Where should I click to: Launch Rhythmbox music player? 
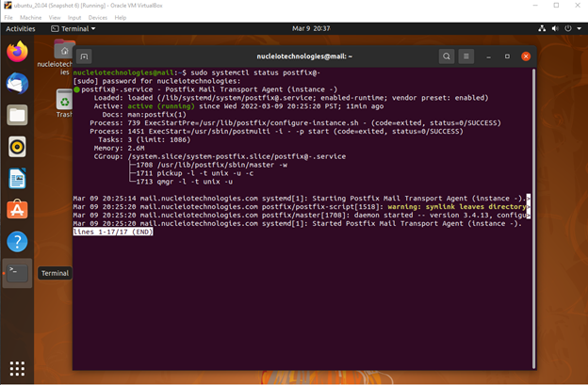(17, 147)
